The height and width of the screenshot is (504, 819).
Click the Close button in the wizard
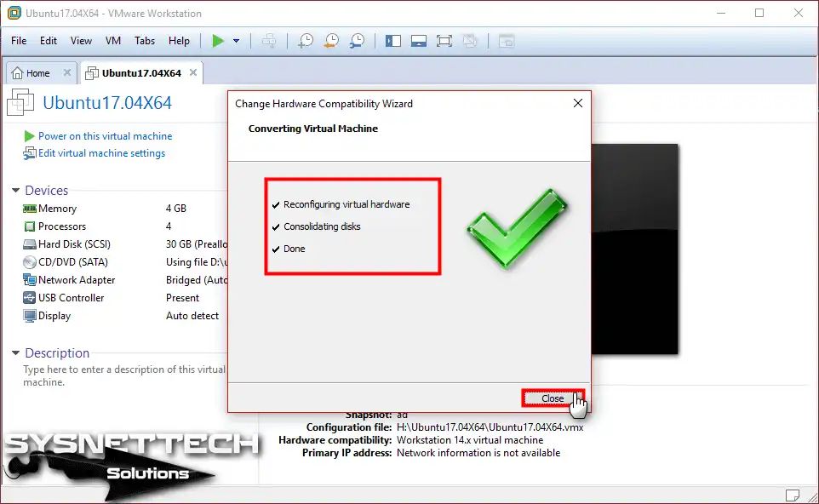coord(553,398)
